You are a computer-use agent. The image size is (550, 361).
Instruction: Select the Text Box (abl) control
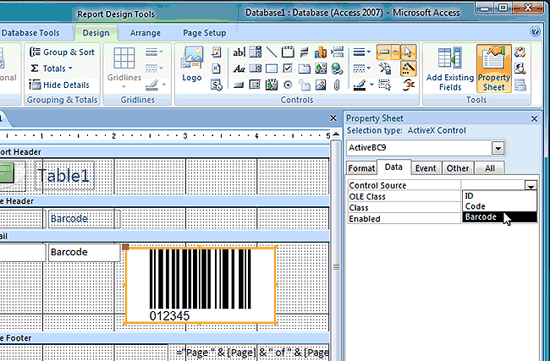(239, 52)
